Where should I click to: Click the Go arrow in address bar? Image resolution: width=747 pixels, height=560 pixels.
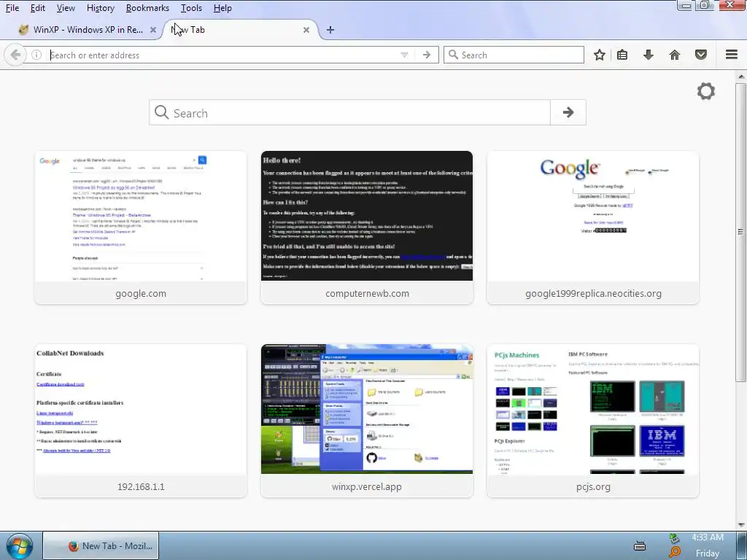(x=426, y=55)
